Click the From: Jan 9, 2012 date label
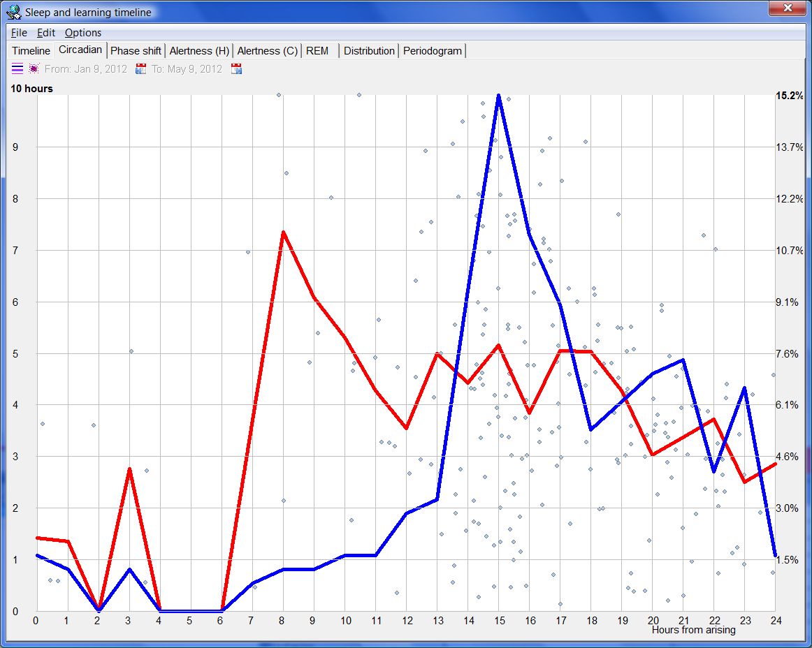The image size is (812, 648). (85, 69)
